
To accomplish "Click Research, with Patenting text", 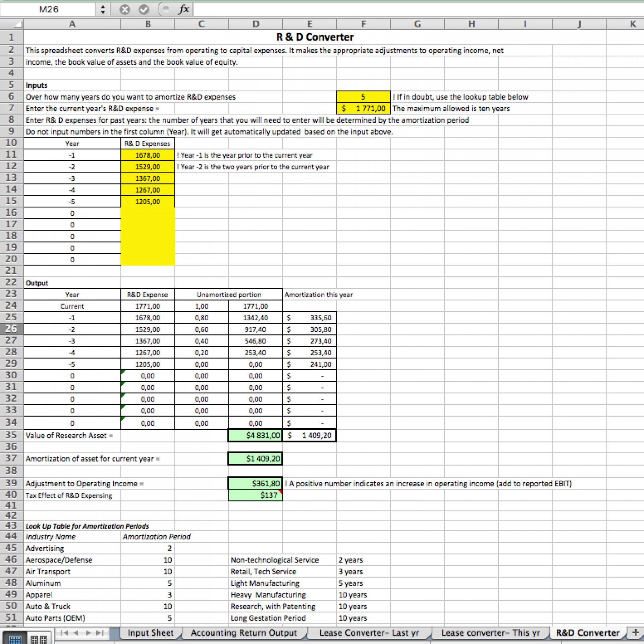I will click(x=273, y=606).
